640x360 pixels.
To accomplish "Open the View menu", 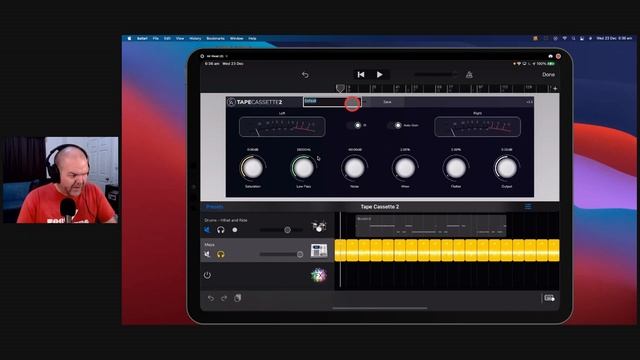I will (180, 38).
